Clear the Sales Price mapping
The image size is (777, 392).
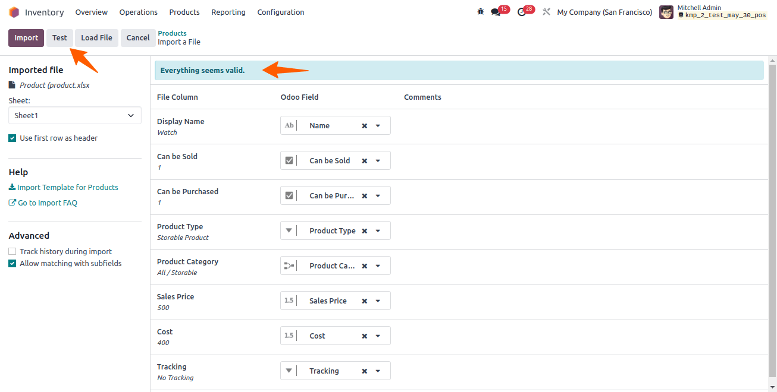tap(364, 301)
